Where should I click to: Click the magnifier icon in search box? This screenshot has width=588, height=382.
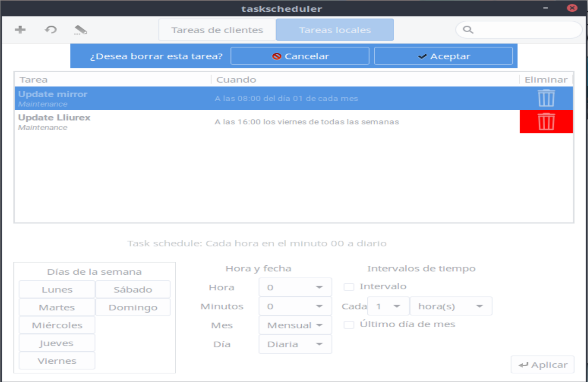tap(468, 30)
